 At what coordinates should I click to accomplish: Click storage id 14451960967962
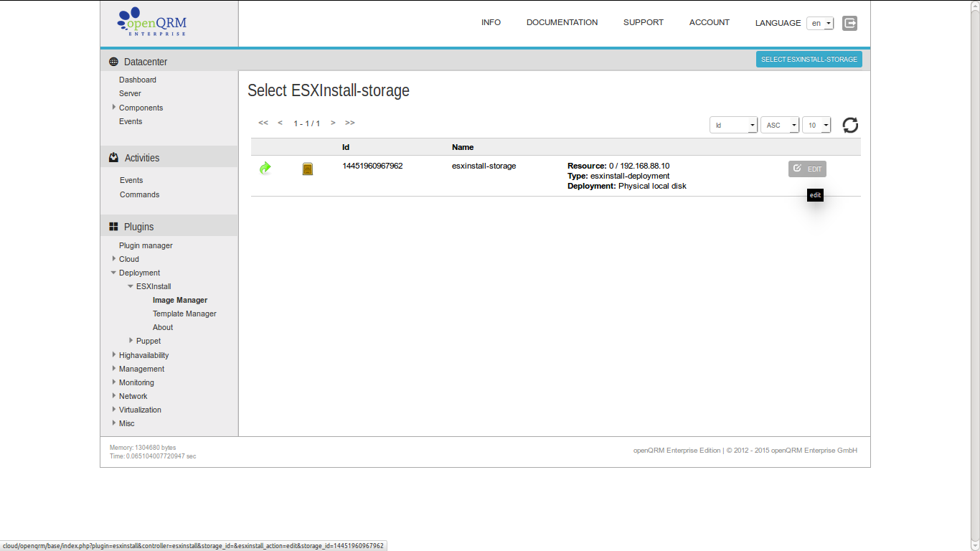pos(372,166)
